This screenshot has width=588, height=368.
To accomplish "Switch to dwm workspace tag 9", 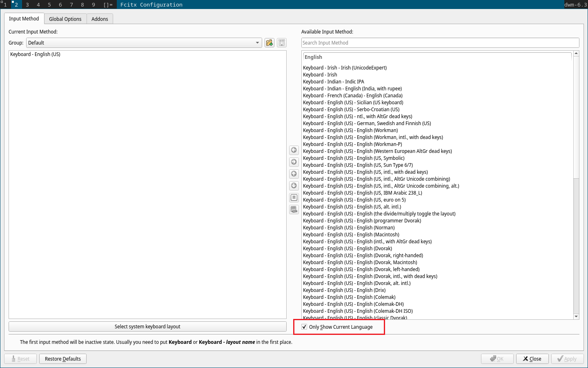I will (94, 4).
